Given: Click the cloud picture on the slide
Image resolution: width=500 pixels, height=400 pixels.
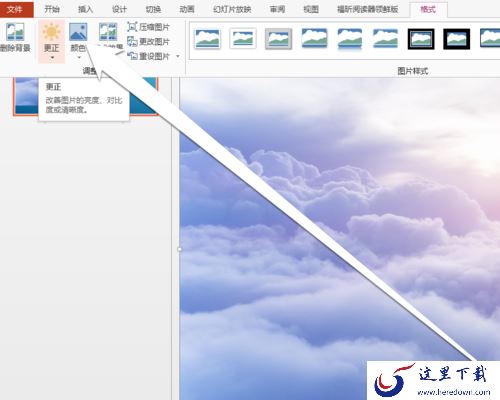Looking at the screenshot, I should [x=339, y=238].
